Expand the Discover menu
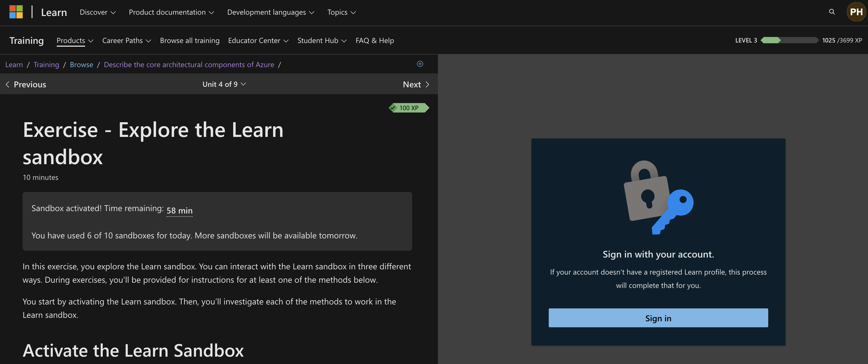 coord(98,12)
